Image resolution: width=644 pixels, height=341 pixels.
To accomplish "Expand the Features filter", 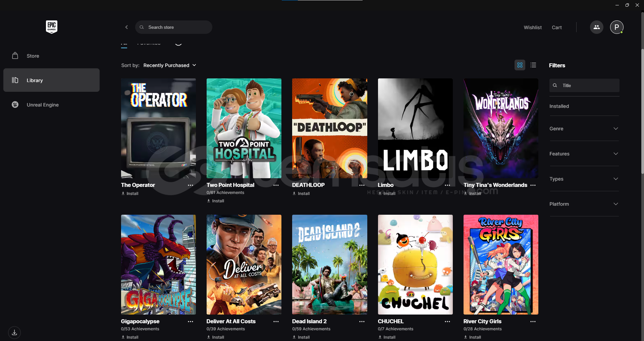I will 584,154.
